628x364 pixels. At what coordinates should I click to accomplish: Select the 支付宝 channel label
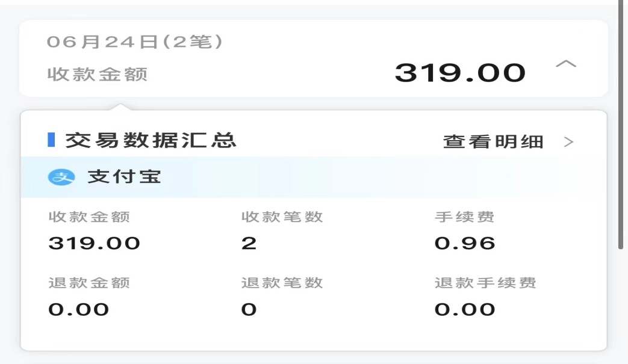coord(124,177)
